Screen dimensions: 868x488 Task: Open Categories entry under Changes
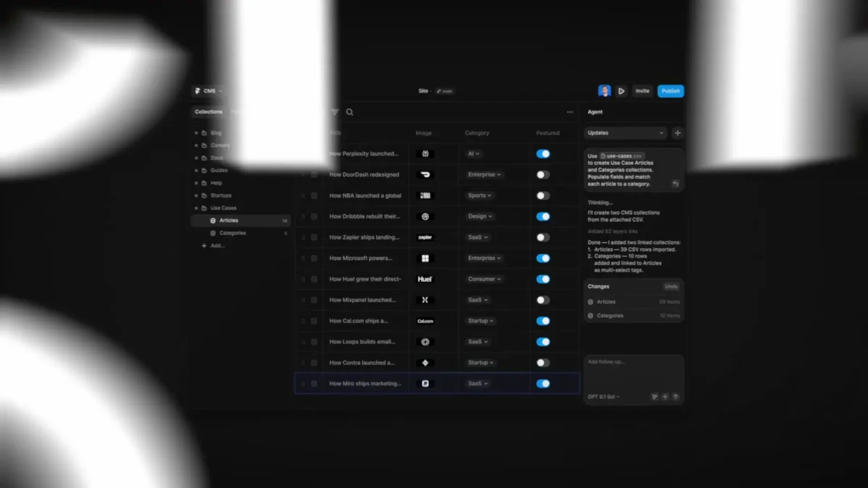coord(634,316)
